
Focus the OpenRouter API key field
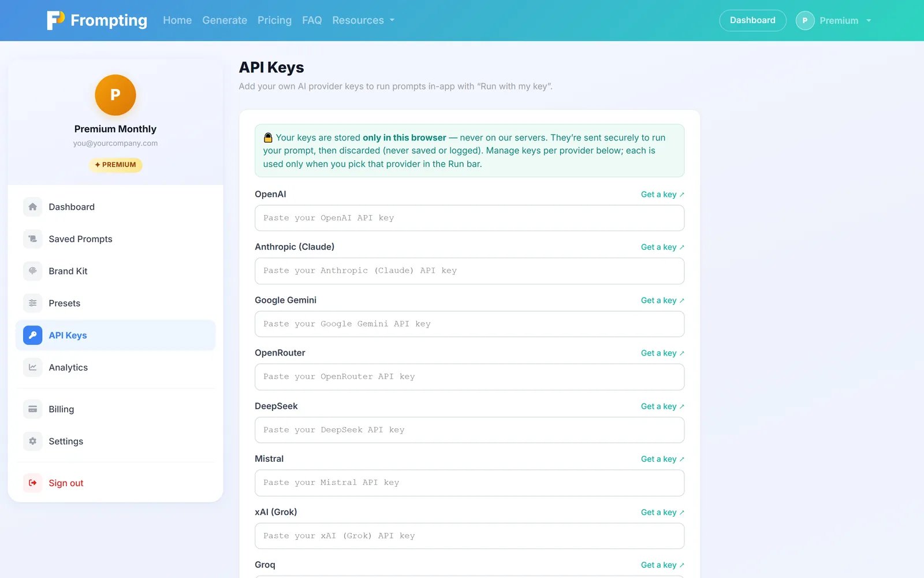(x=470, y=377)
